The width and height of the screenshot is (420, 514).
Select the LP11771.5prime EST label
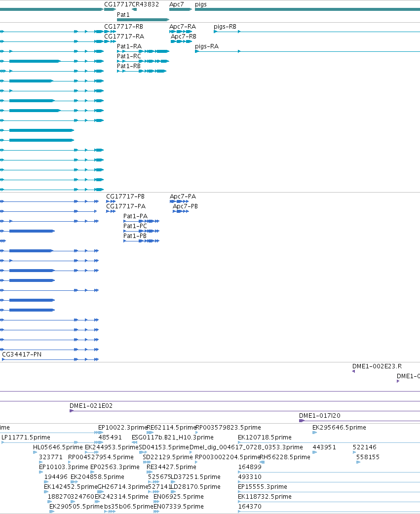tap(26, 437)
